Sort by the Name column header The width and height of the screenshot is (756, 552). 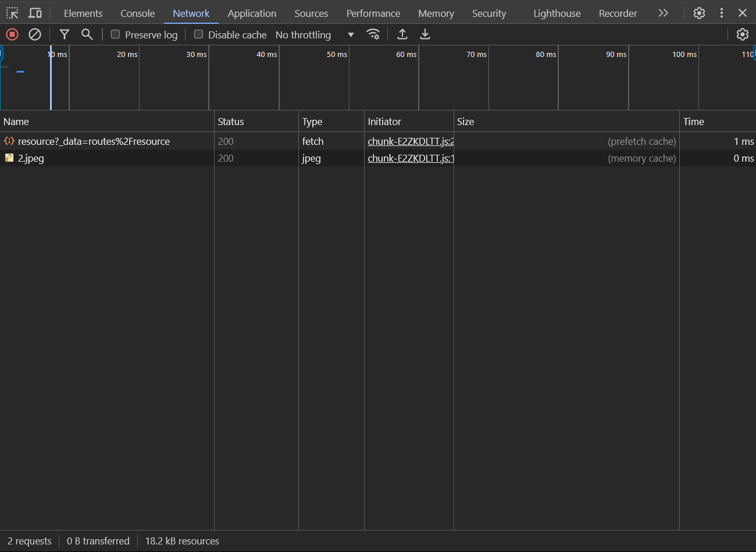(107, 122)
